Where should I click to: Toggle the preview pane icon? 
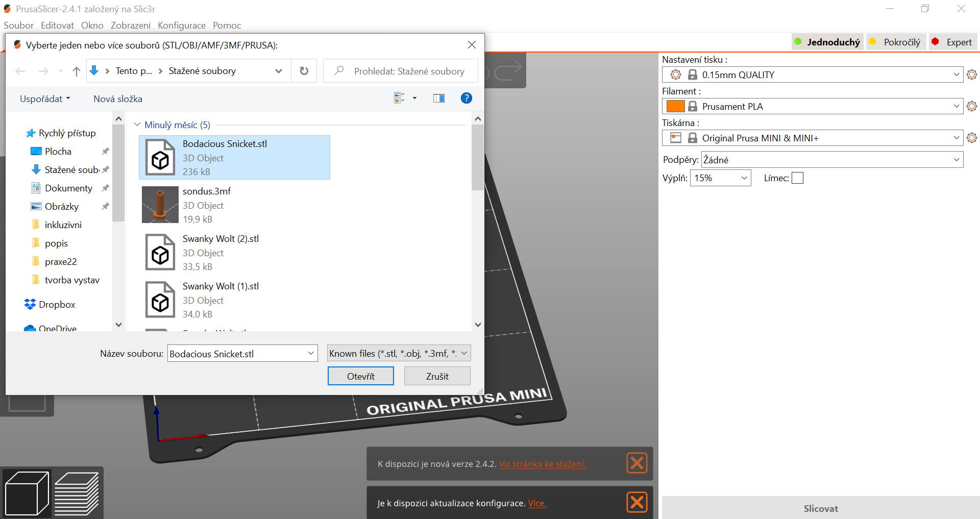439,98
